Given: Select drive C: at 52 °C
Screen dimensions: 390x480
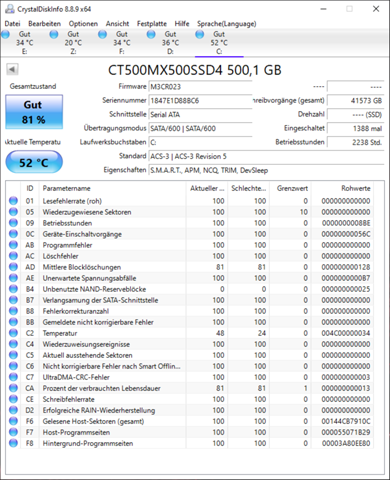Looking at the screenshot, I should coord(219,43).
